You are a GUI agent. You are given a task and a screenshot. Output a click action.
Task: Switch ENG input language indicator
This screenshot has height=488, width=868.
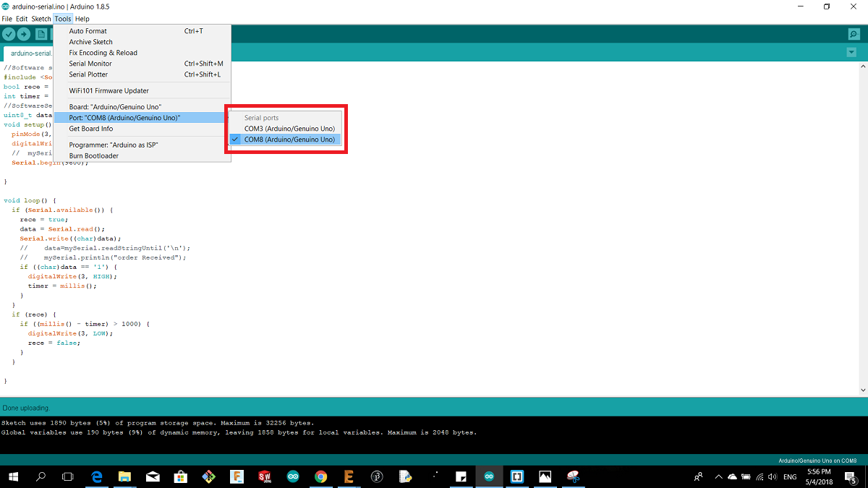791,477
